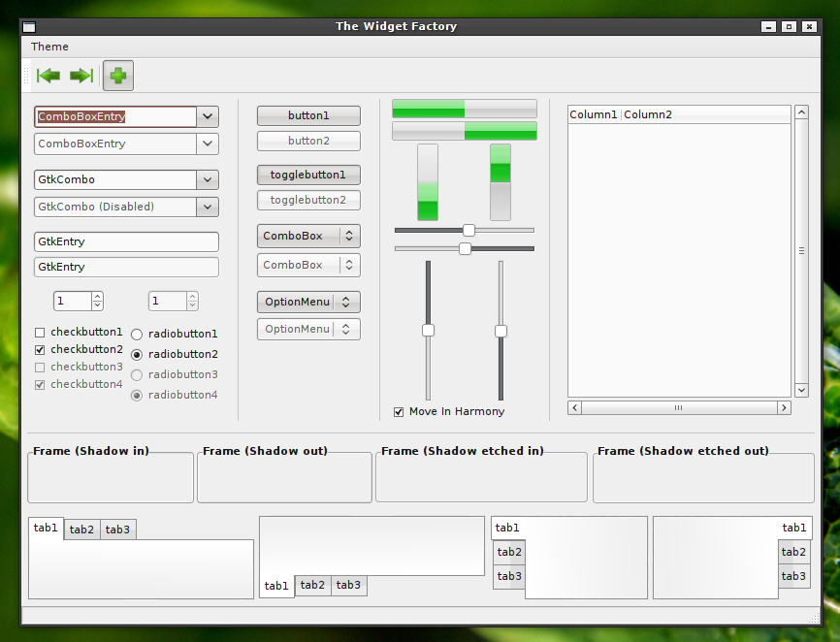This screenshot has height=642, width=840.
Task: Click button1
Action: click(308, 115)
